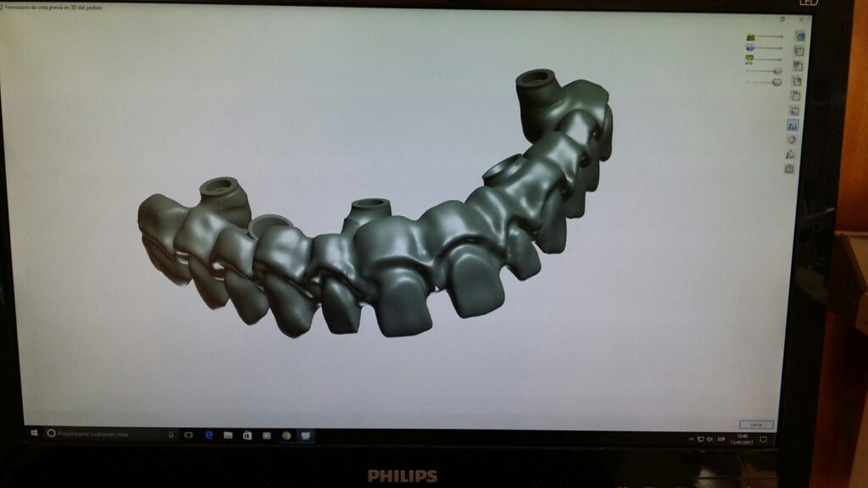868x488 pixels.
Task: Click the solid shaded view cube icon
Action: [x=800, y=36]
